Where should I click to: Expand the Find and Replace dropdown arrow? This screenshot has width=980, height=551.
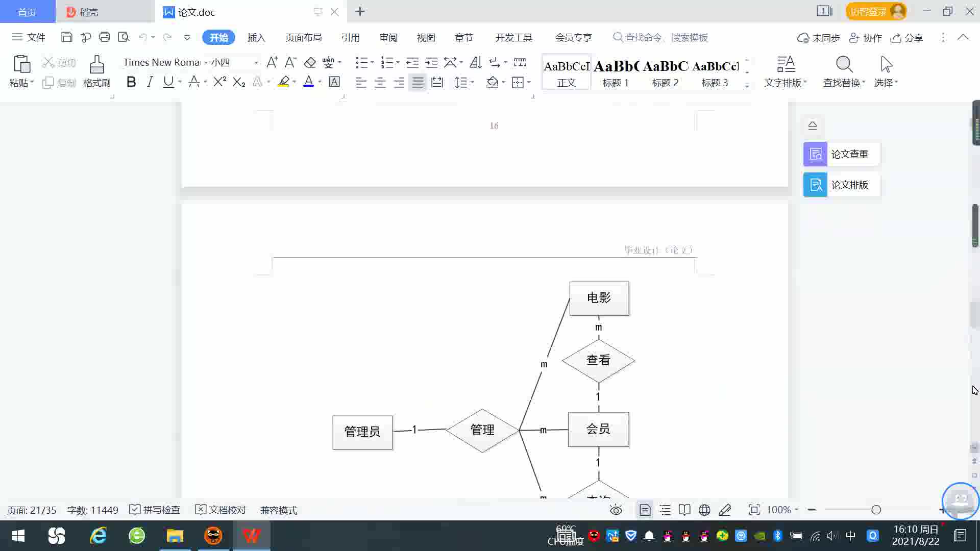tap(864, 82)
